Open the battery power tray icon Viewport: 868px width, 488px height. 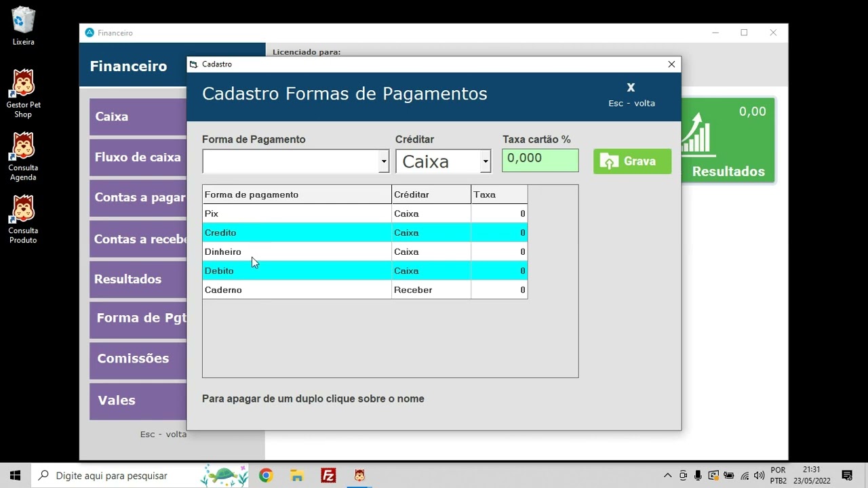[x=729, y=475]
